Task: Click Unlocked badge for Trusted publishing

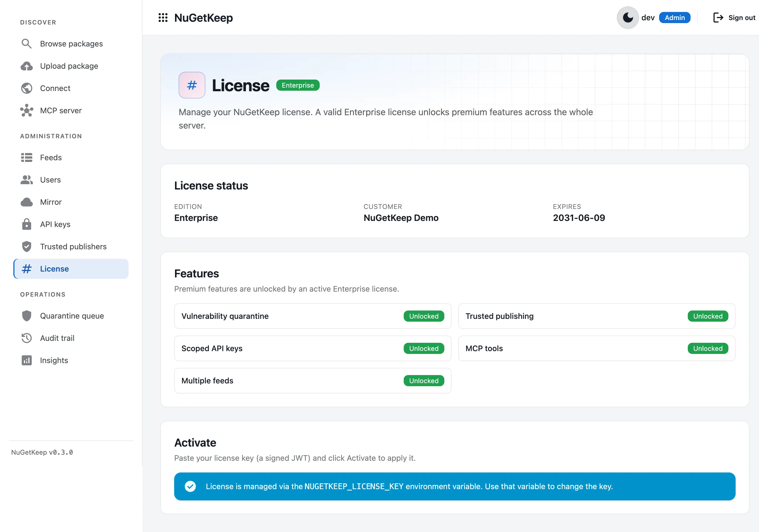Action: click(708, 316)
